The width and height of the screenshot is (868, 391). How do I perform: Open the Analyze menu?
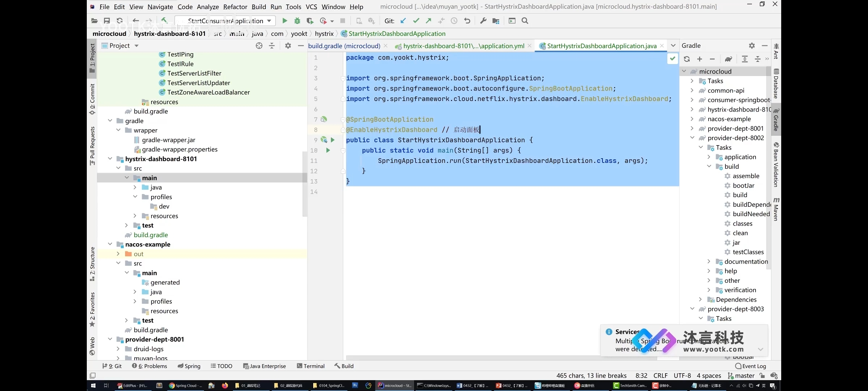(208, 7)
